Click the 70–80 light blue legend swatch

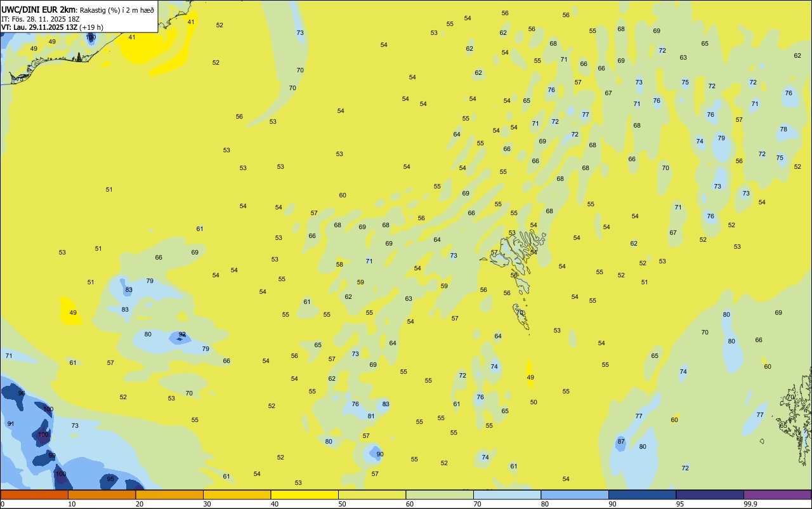coord(507,494)
